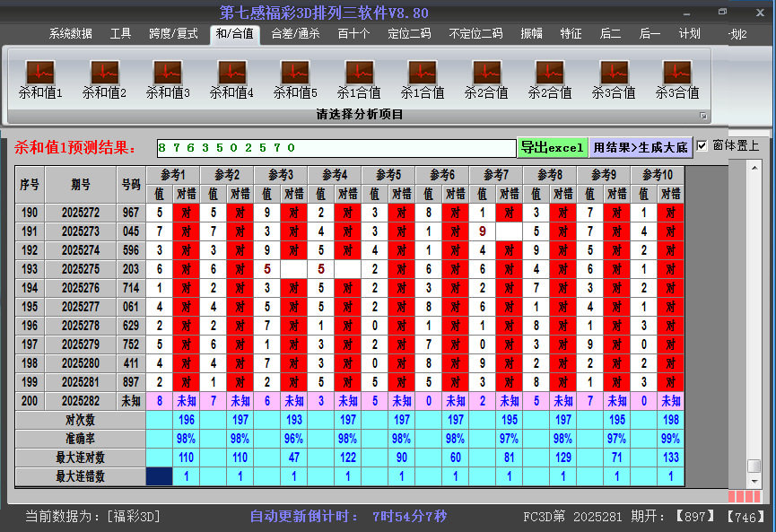Click the scrollbar down arrow button
Viewport: 776px width, 532px height.
pyautogui.click(x=754, y=481)
